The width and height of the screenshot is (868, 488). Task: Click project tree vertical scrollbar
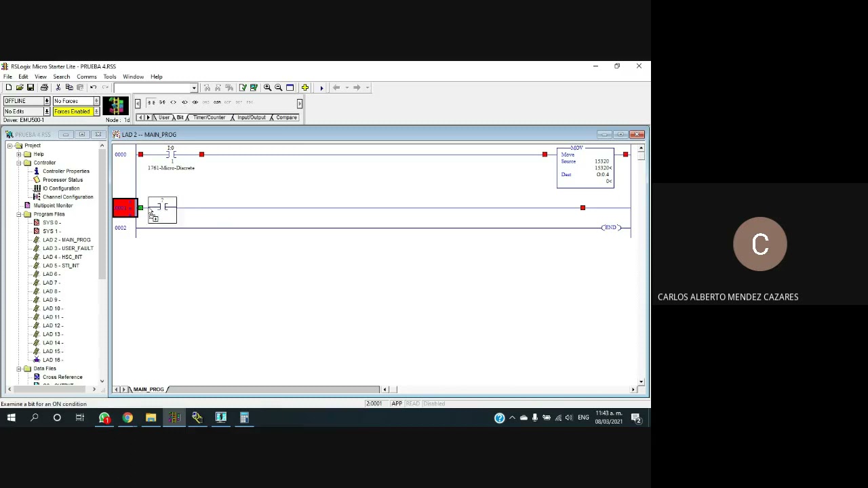click(102, 263)
